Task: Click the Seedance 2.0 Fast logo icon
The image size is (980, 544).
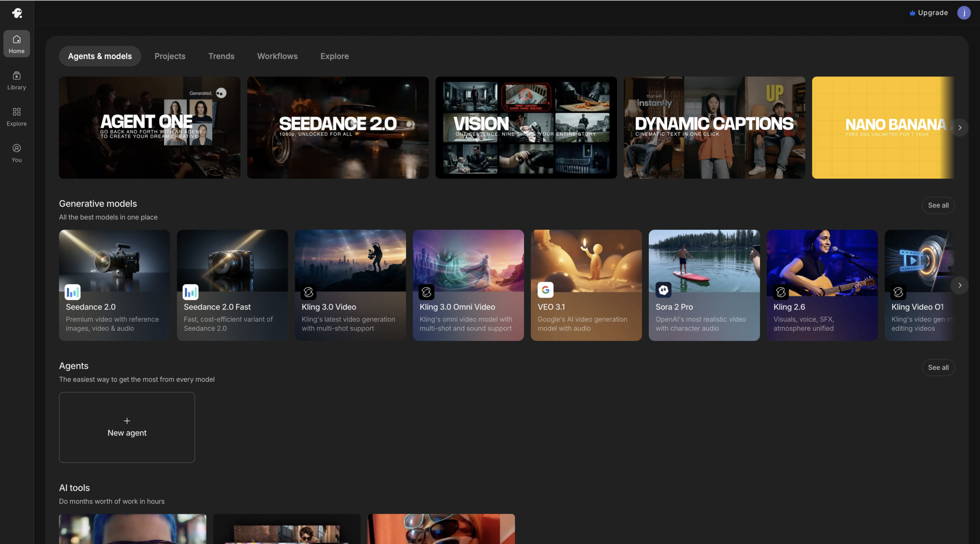Action: click(x=191, y=292)
